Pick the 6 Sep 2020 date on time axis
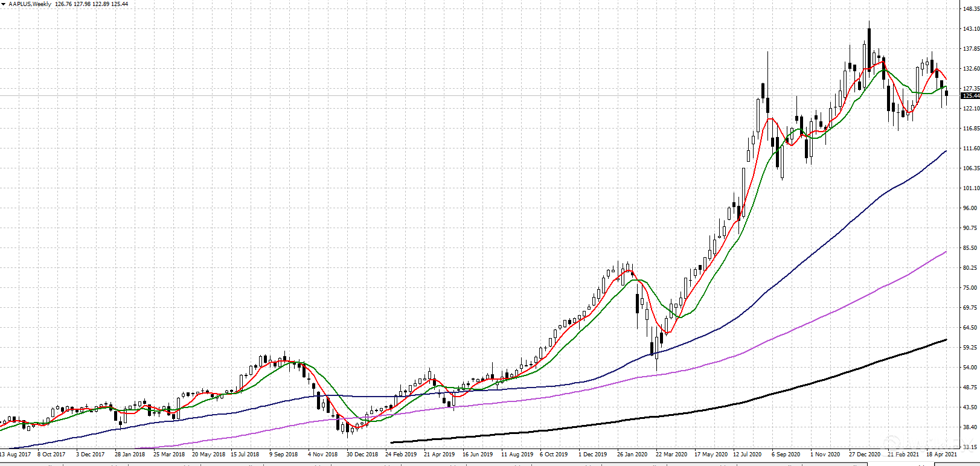 click(x=786, y=454)
